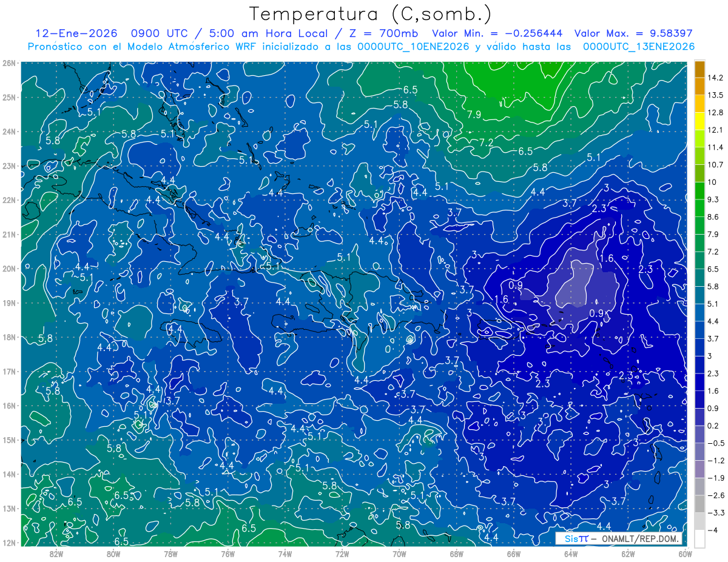Screen dimensions: 728x562
Task: Click the SisTT ONAMLT/REP.DOM. logo box
Action: coord(619,538)
